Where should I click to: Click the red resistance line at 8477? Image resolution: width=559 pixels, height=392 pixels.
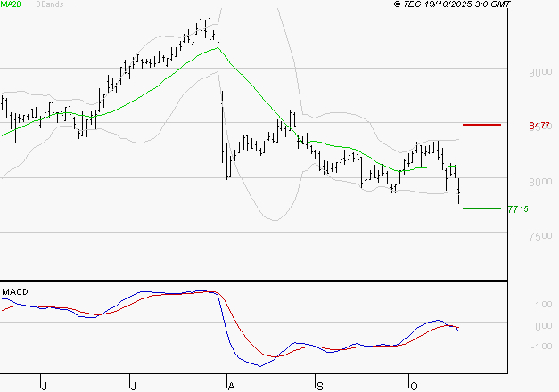point(481,125)
